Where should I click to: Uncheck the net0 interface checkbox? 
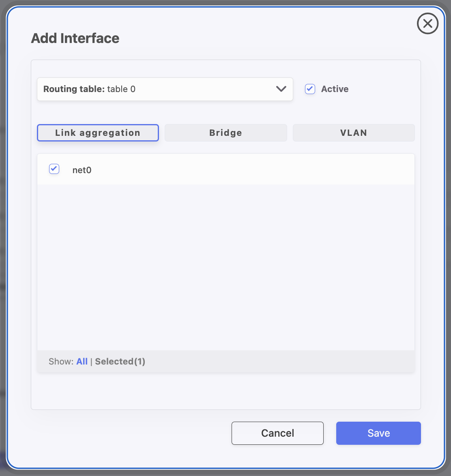54,169
